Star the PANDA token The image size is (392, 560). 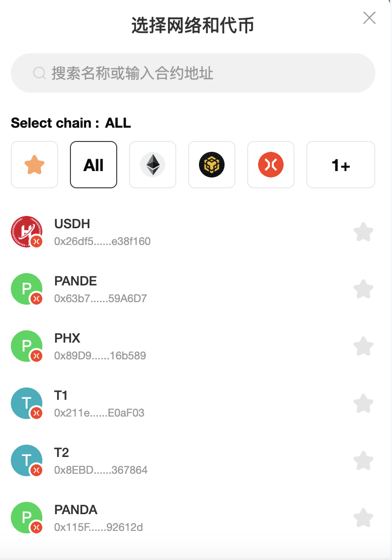tap(363, 518)
